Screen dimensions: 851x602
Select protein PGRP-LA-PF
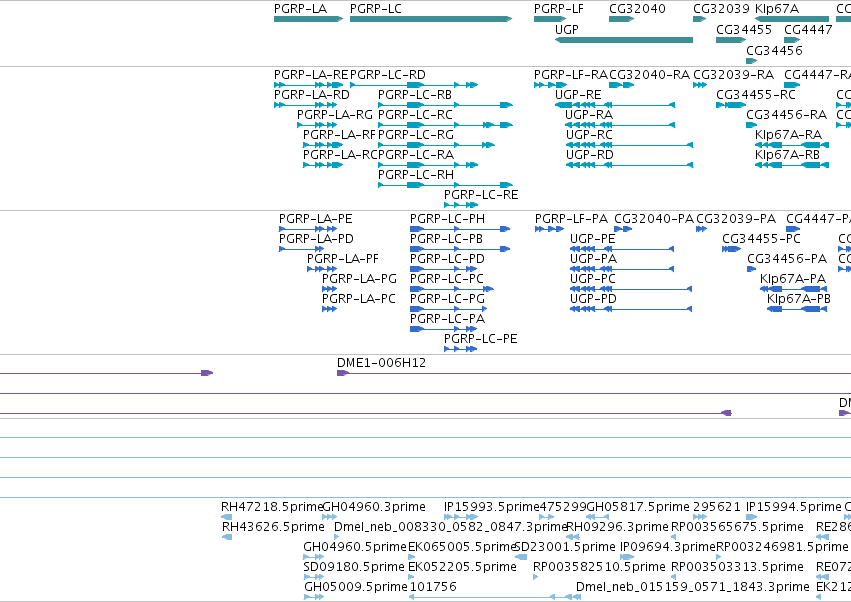pyautogui.click(x=322, y=269)
